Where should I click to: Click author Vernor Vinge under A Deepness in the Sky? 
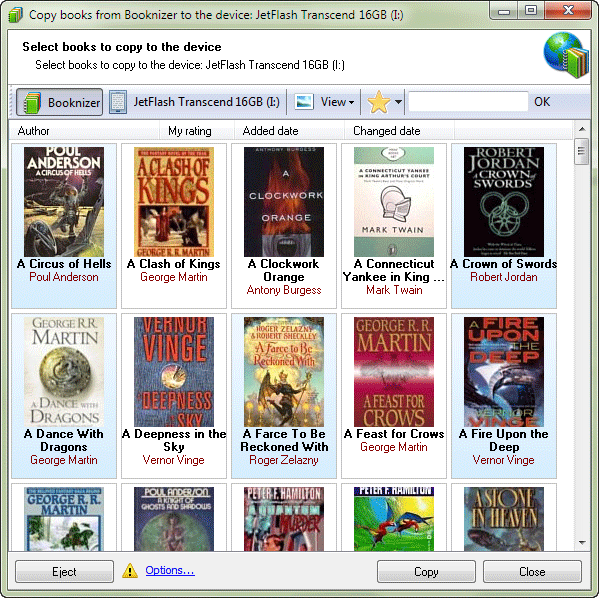[x=174, y=460]
